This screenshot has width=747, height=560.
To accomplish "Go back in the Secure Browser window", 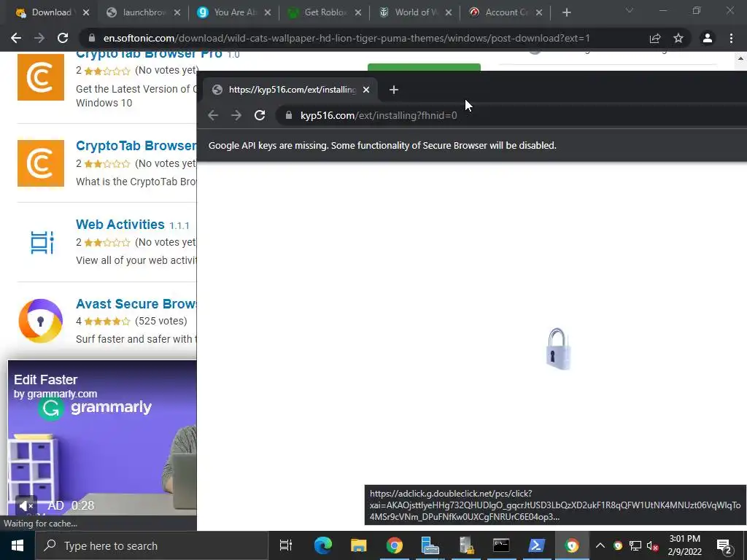I will (x=213, y=115).
